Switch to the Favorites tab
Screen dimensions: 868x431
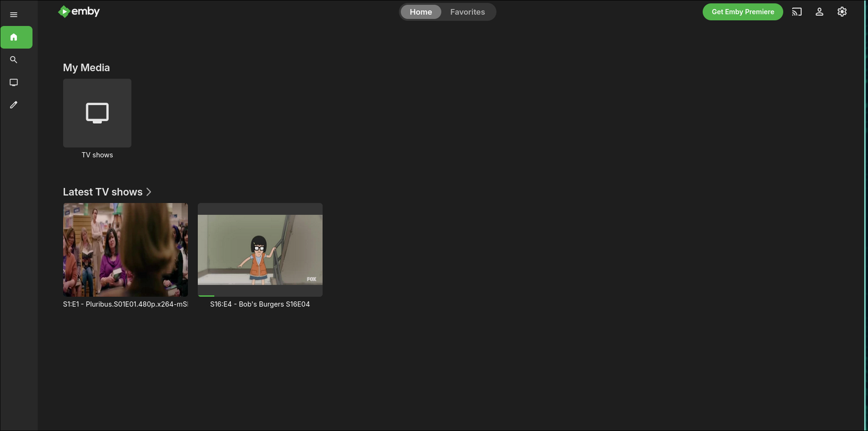[468, 12]
